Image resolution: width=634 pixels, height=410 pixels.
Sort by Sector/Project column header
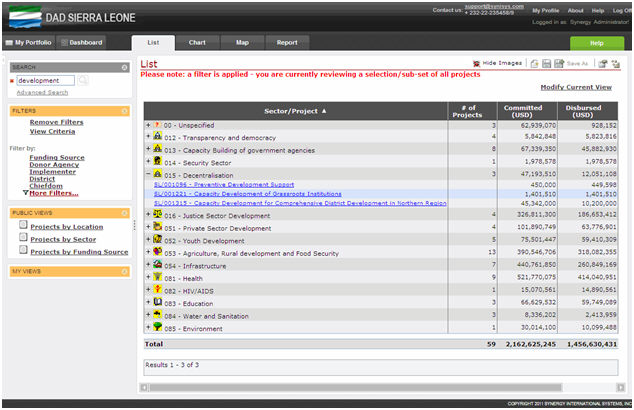(x=295, y=111)
